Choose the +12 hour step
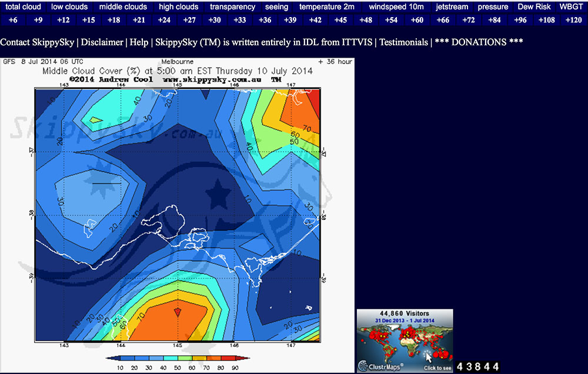Viewport: 588px width, 374px height. (64, 20)
